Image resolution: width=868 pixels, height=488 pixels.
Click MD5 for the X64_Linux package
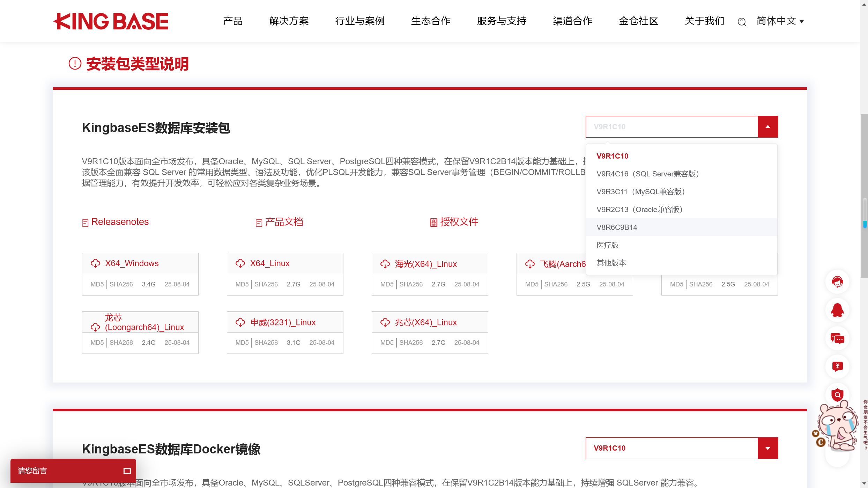(242, 284)
